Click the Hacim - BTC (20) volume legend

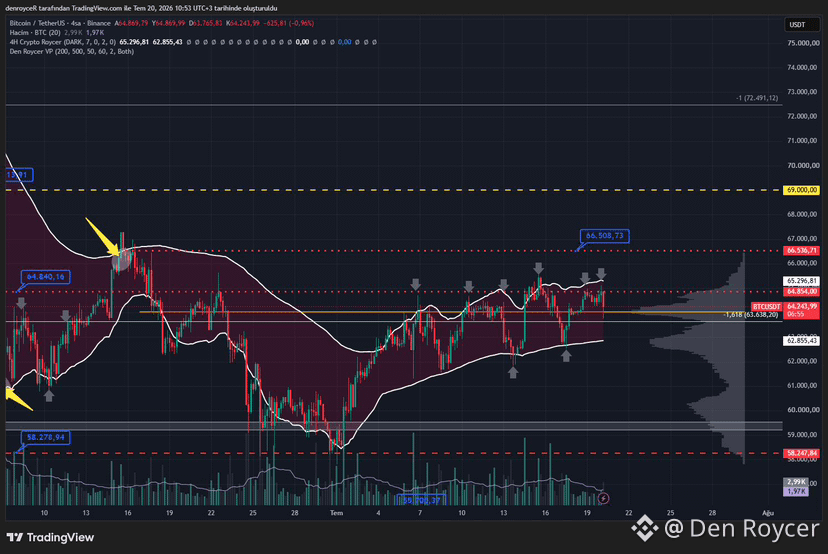pos(35,33)
